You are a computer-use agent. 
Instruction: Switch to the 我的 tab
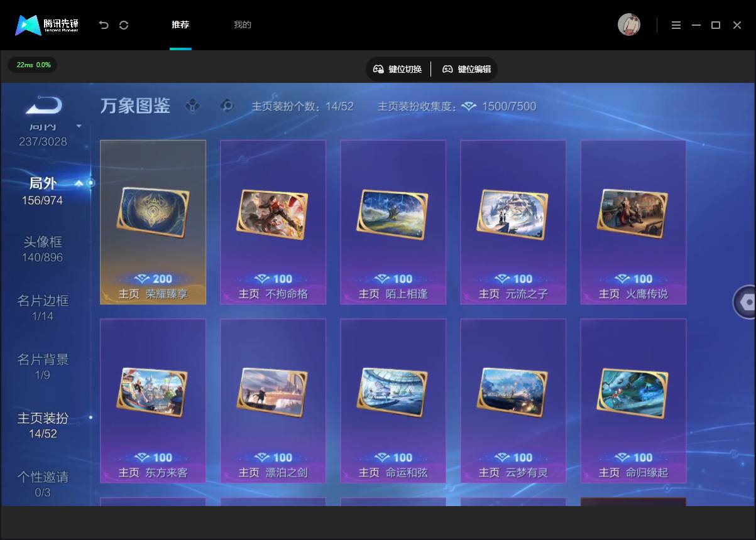pyautogui.click(x=243, y=25)
